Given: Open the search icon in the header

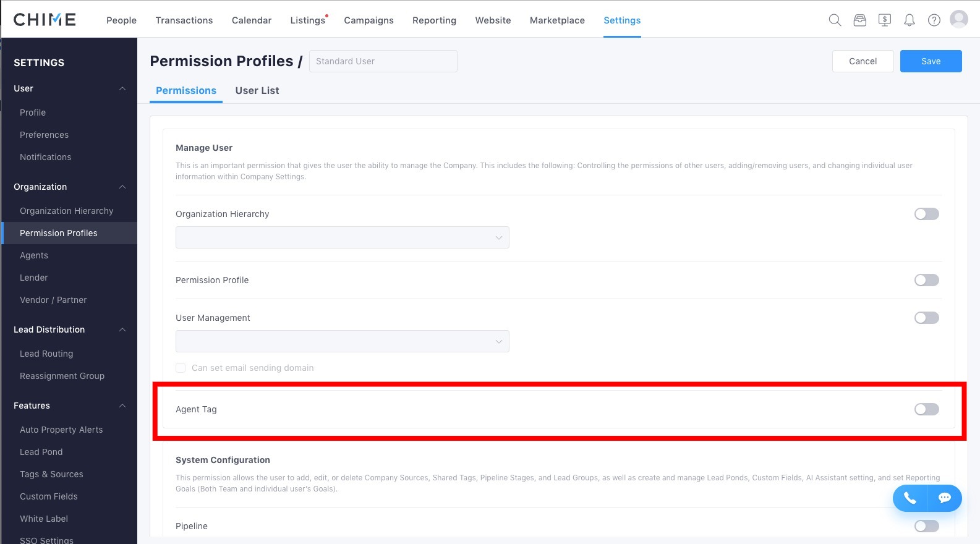Looking at the screenshot, I should point(835,20).
